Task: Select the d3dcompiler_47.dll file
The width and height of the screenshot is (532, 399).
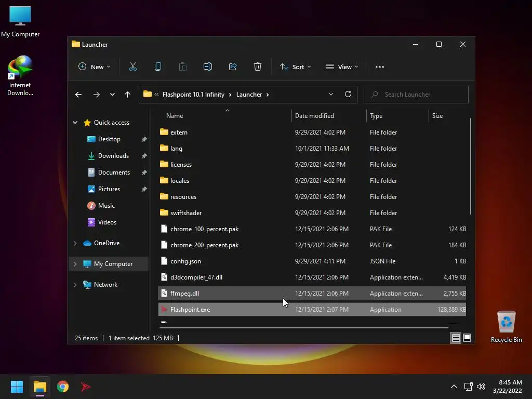Action: click(x=312, y=277)
